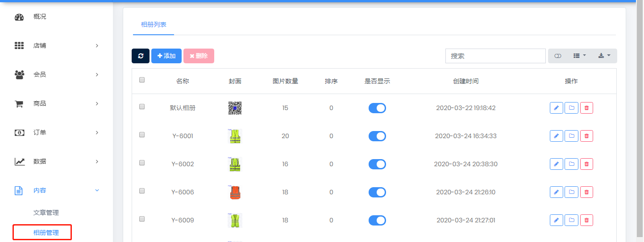Delete the 默认相册 album
Screen dimensions: 644x242
point(586,108)
